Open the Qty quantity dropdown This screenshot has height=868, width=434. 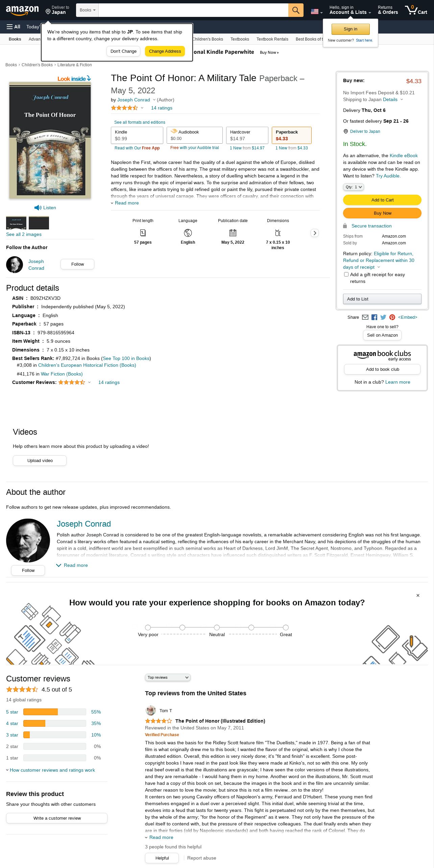(353, 187)
